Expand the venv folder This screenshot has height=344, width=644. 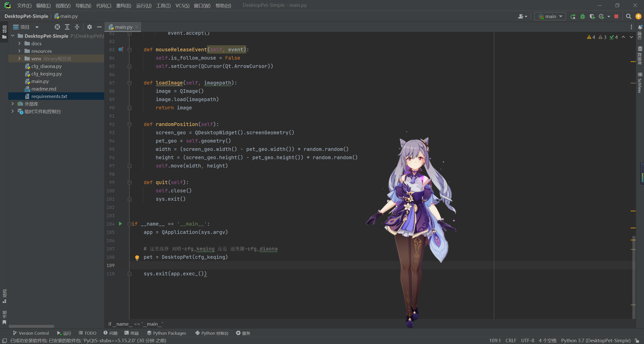tap(19, 59)
